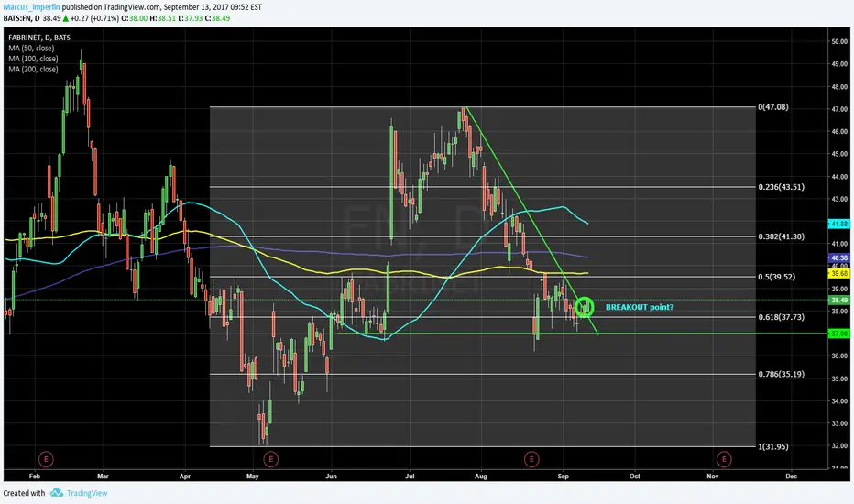Click the Dec label on time axis
Viewport: 854px width, 504px height.
click(792, 477)
